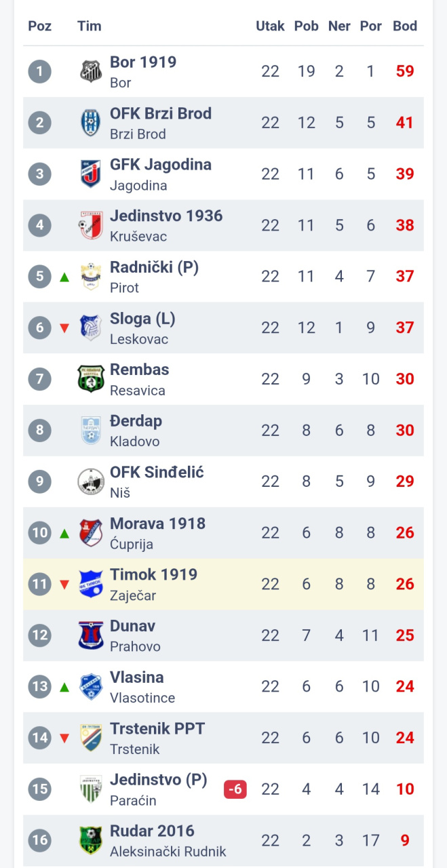
Task: Click the position 1 number badge
Action: [x=40, y=71]
